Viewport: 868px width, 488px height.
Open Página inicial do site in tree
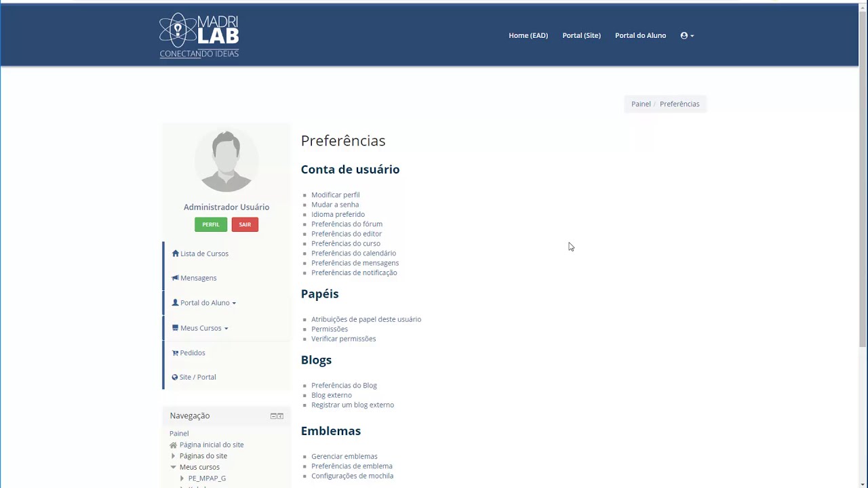tap(212, 445)
